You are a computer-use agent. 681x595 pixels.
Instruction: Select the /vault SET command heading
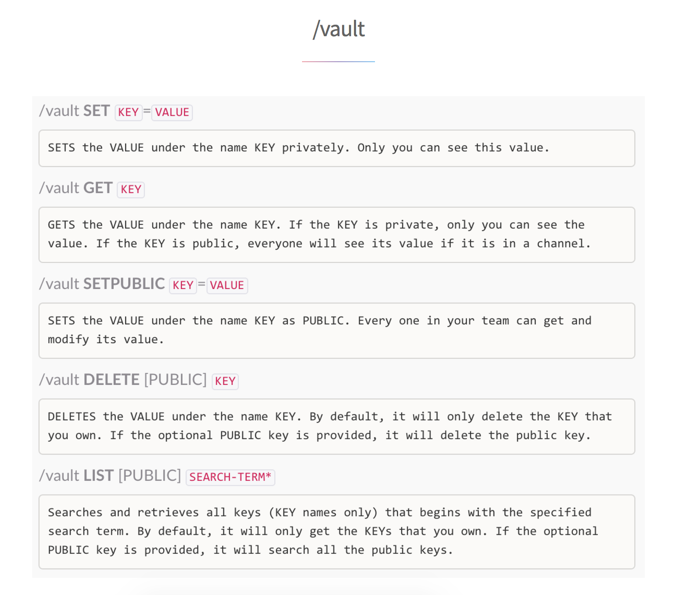pos(74,111)
